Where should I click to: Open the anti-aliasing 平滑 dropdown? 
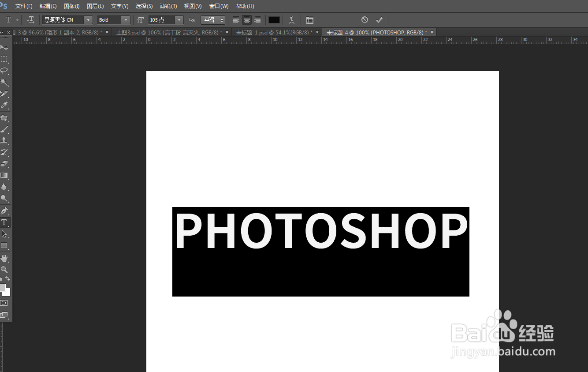tap(213, 20)
